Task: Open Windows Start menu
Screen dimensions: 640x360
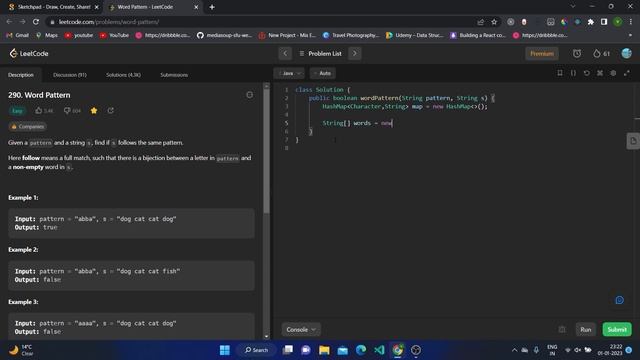Action: click(x=224, y=350)
